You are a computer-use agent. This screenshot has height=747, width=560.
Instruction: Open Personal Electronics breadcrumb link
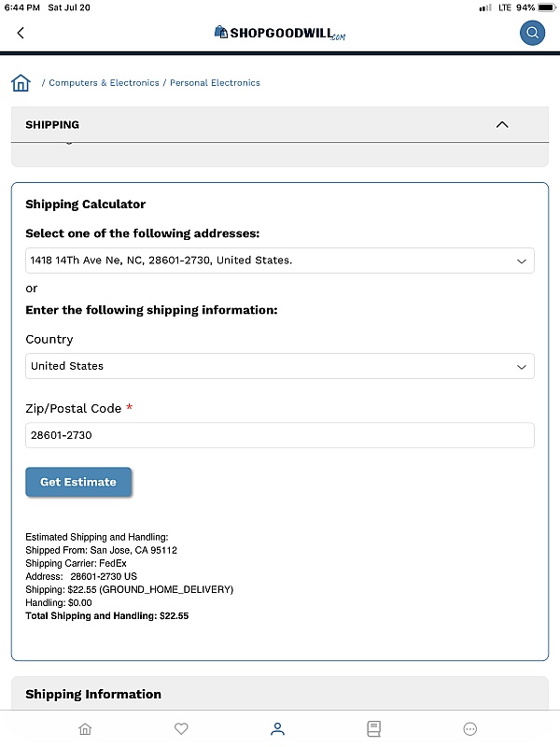click(216, 83)
